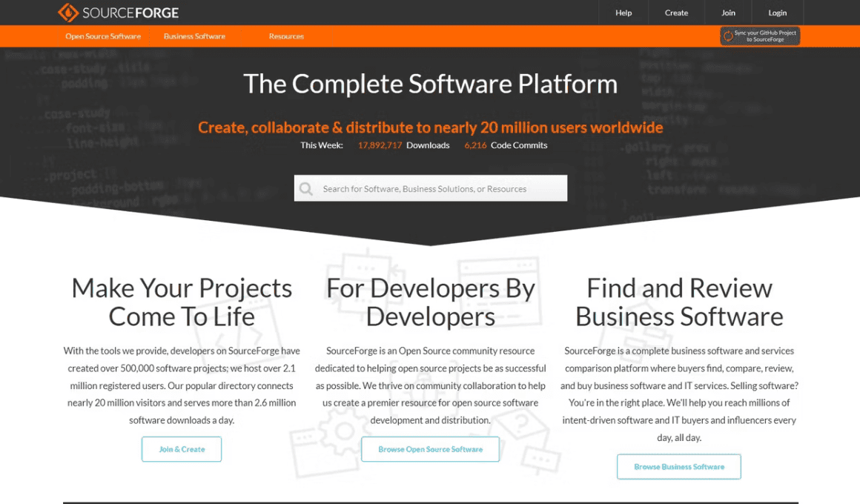Open the Business Software menu
The width and height of the screenshot is (860, 504).
point(194,36)
